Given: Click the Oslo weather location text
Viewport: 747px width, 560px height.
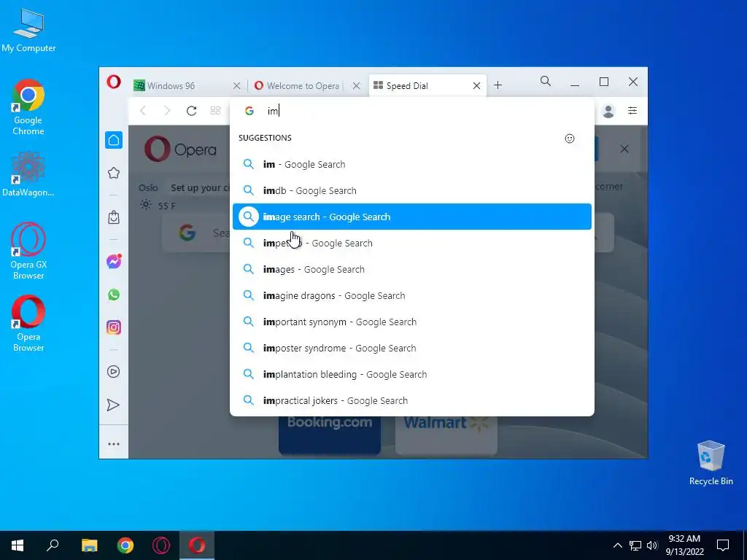Looking at the screenshot, I should click(148, 187).
